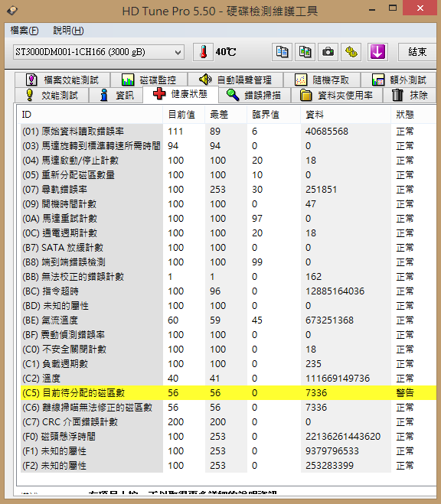Click the ID column header
This screenshot has width=441, height=504.
click(90, 115)
